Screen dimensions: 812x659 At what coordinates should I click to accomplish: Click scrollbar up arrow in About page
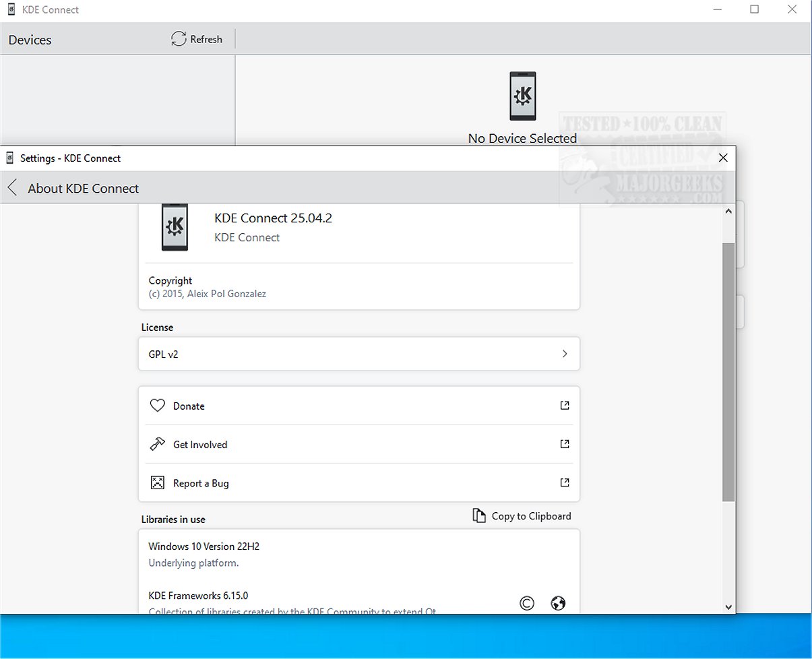[x=728, y=211]
